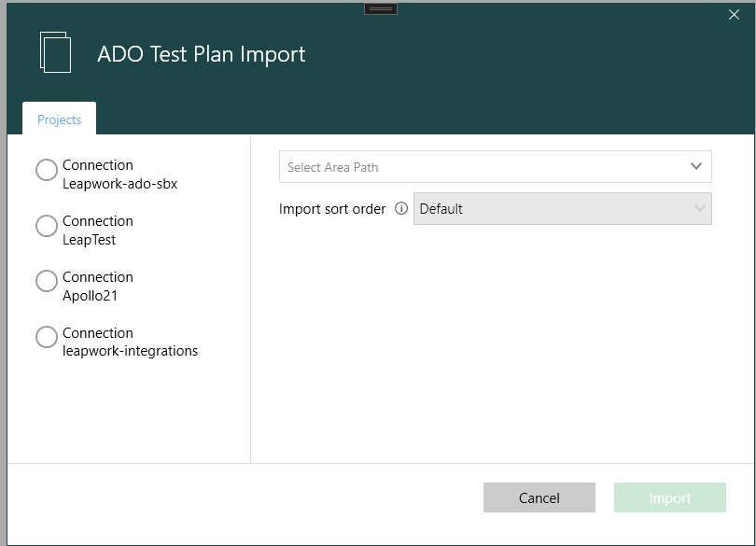The height and width of the screenshot is (546, 756).
Task: Select the LeapTest connection radio button
Action: [47, 226]
